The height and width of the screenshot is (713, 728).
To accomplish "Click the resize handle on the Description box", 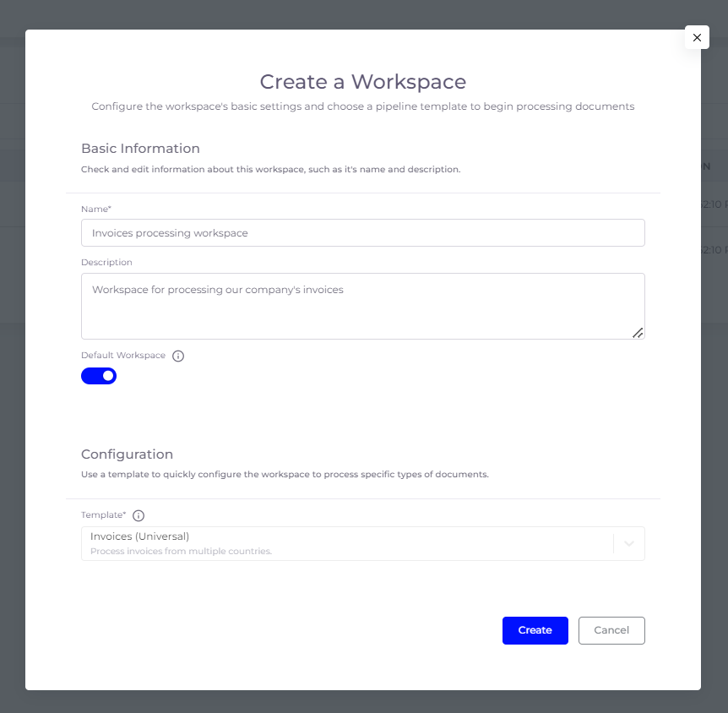I will (x=638, y=334).
